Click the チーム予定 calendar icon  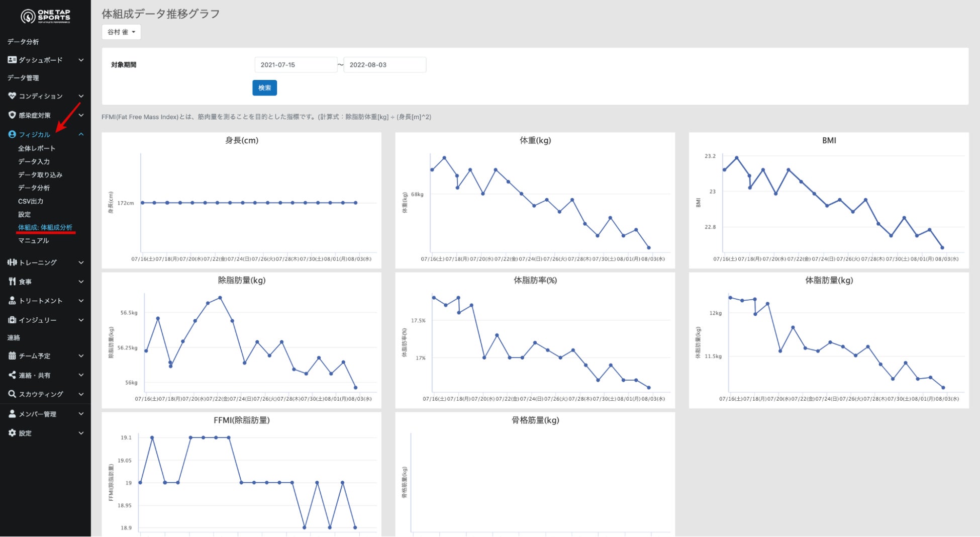[x=12, y=355]
